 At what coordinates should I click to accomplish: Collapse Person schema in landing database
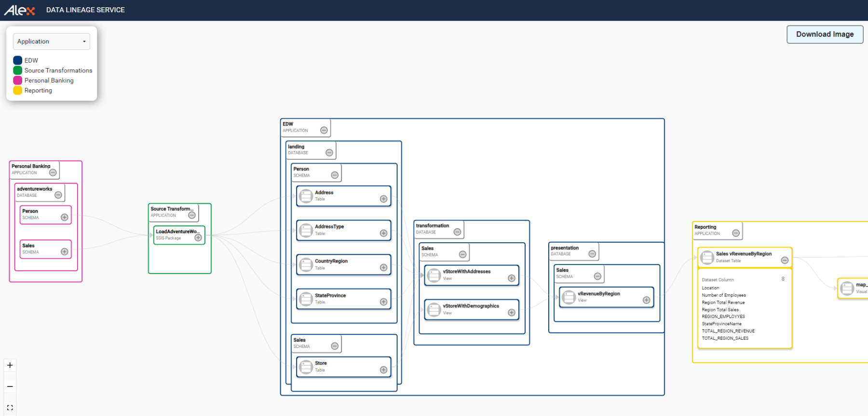[x=335, y=175]
